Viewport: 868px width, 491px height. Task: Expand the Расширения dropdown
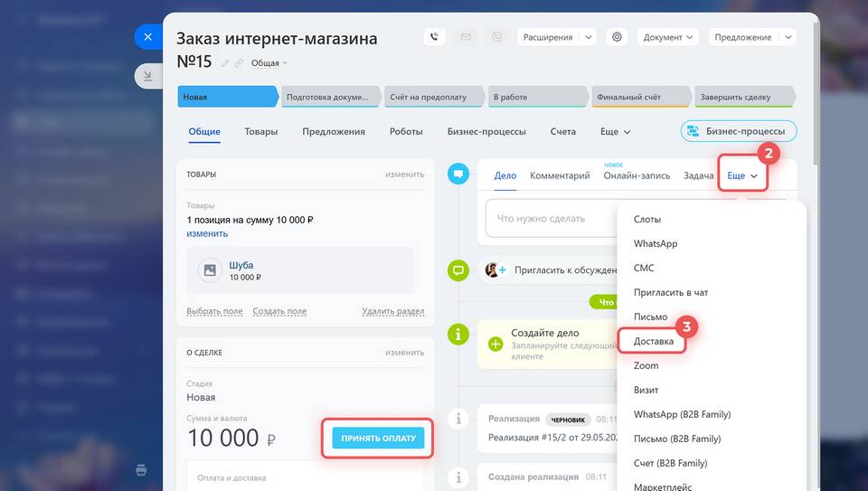pos(556,37)
